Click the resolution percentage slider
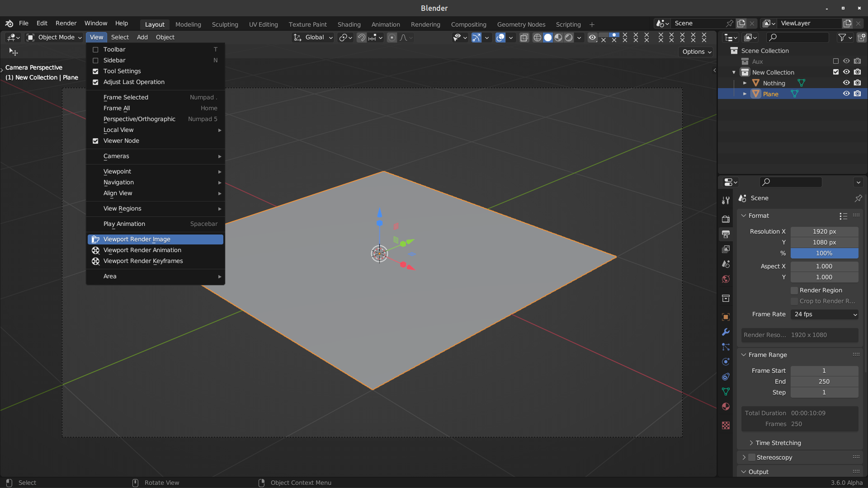The width and height of the screenshot is (868, 488). (x=825, y=253)
